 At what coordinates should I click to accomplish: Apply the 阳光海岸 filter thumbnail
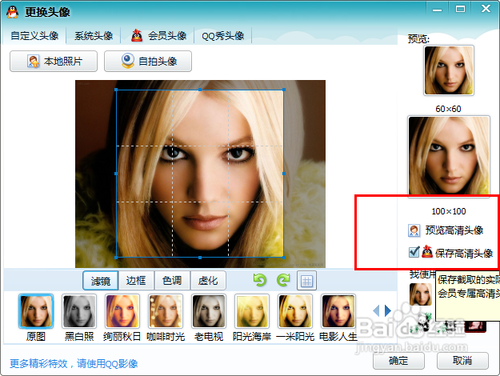[252, 311]
